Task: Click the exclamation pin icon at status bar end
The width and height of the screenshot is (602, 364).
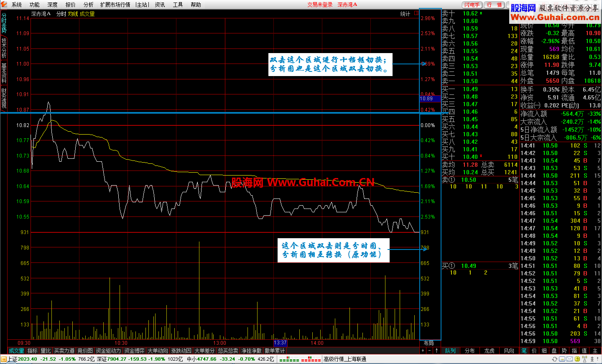Action: [597, 359]
